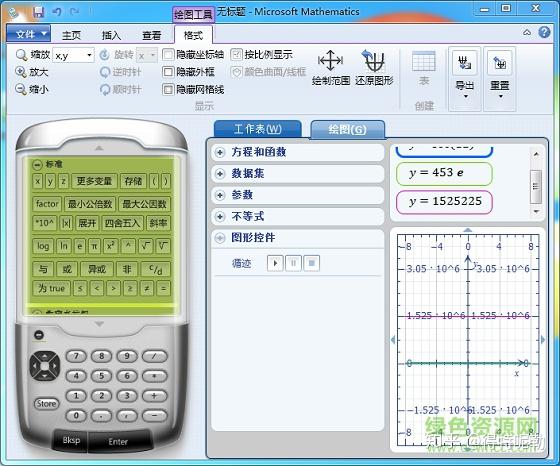Toggle the 隐藏坐标轴 hide axes checkbox
This screenshot has height=466, width=560.
pyautogui.click(x=168, y=55)
